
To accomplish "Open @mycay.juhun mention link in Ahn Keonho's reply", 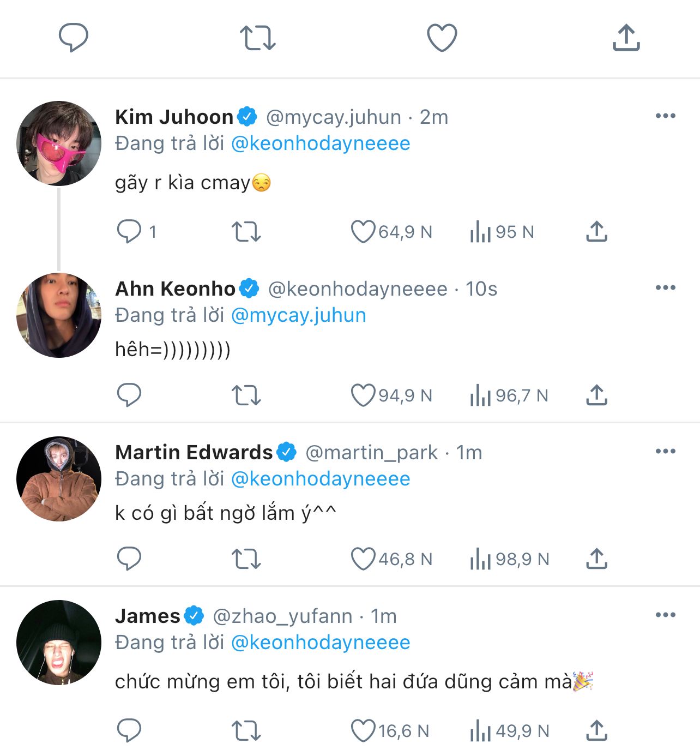I will pos(299,315).
